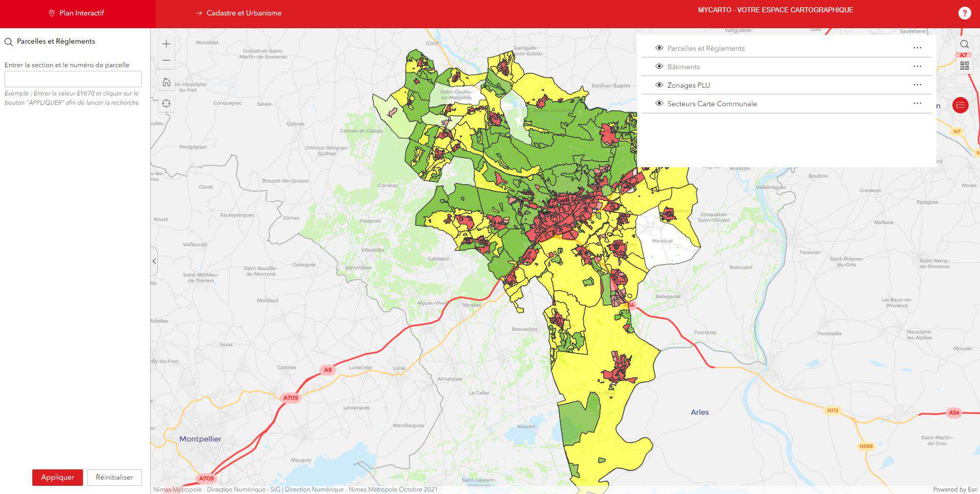The width and height of the screenshot is (980, 494).
Task: Collapse the left search side panel
Action: tap(154, 261)
